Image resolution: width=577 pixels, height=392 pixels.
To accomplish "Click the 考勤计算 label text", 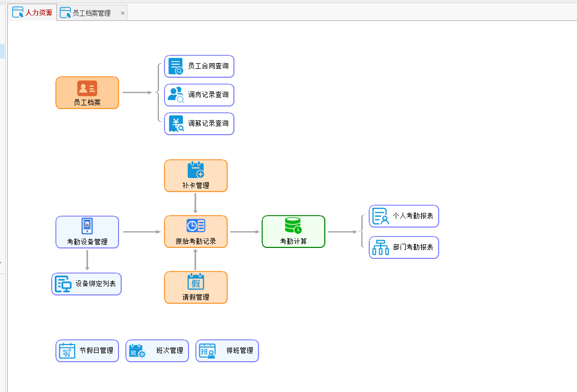I will click(293, 242).
